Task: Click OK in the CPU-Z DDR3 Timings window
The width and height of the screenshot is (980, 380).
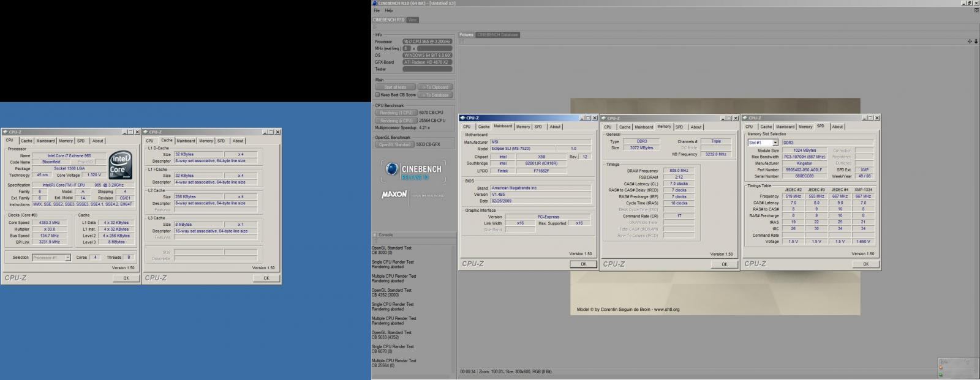Action: pos(725,264)
